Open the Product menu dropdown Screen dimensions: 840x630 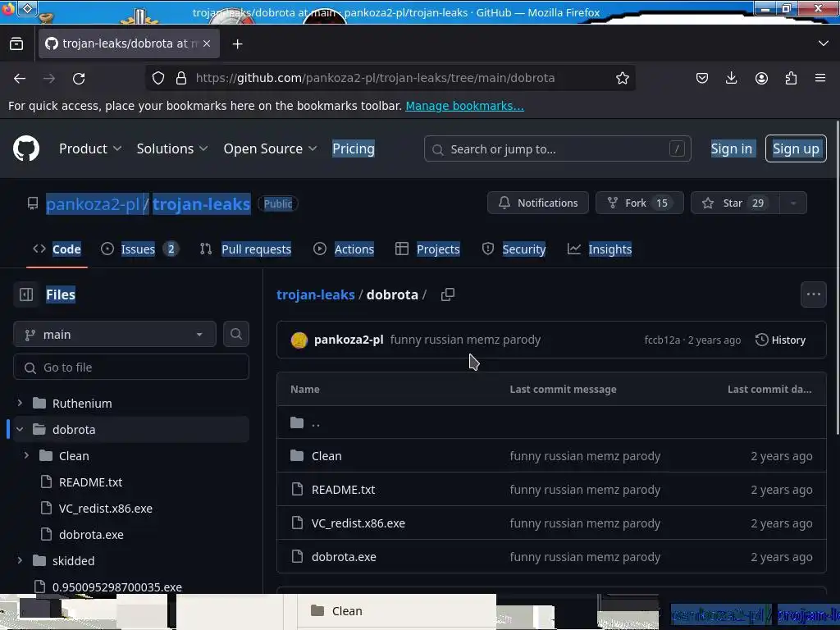click(90, 148)
